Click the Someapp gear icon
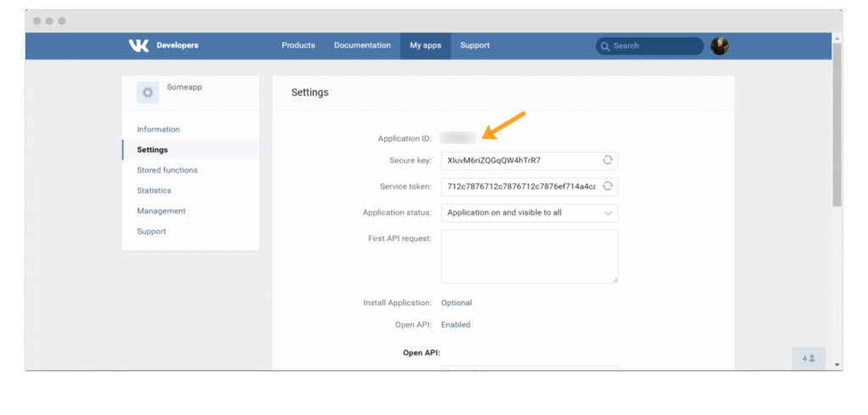 pyautogui.click(x=147, y=93)
